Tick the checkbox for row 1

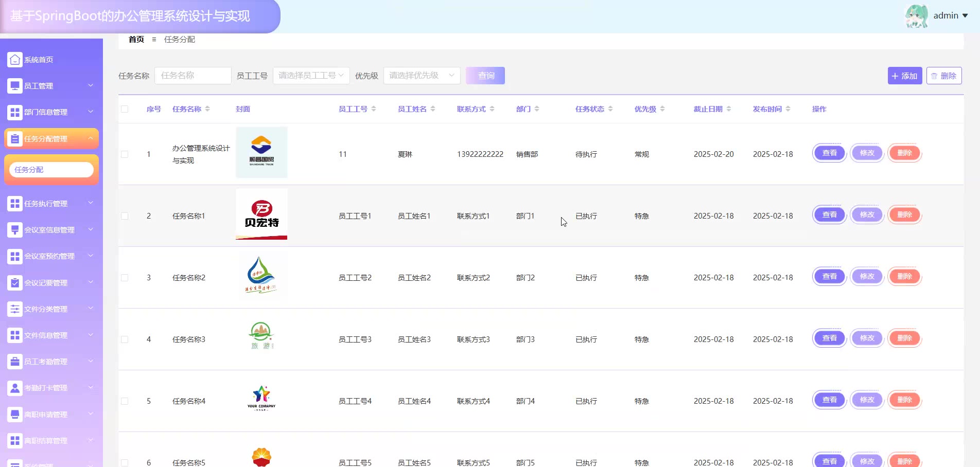[125, 154]
